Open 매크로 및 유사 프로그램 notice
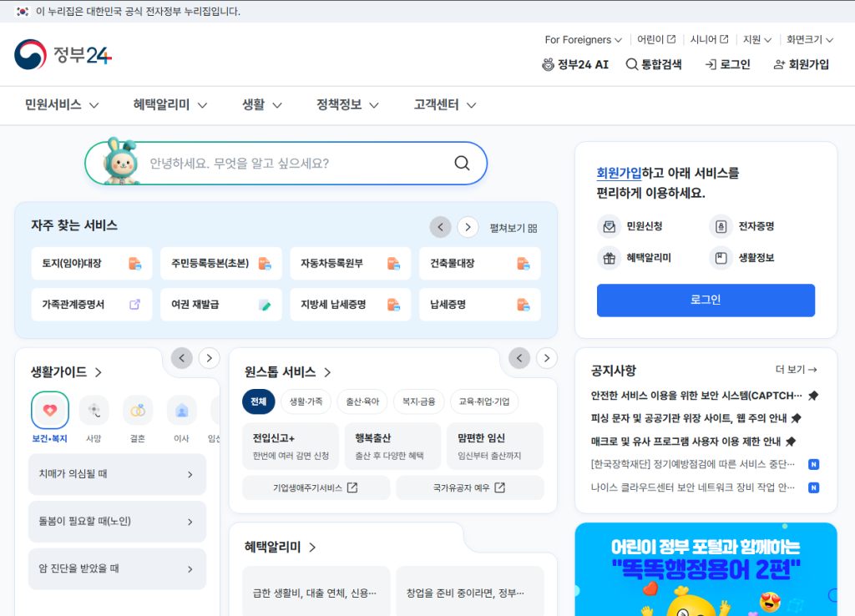Screen dimensions: 855x616 click(x=686, y=442)
